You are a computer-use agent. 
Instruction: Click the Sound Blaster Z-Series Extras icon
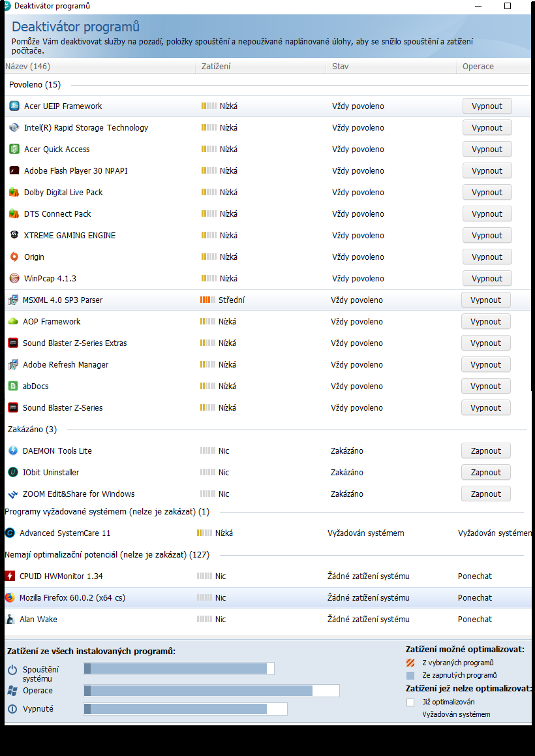(13, 343)
